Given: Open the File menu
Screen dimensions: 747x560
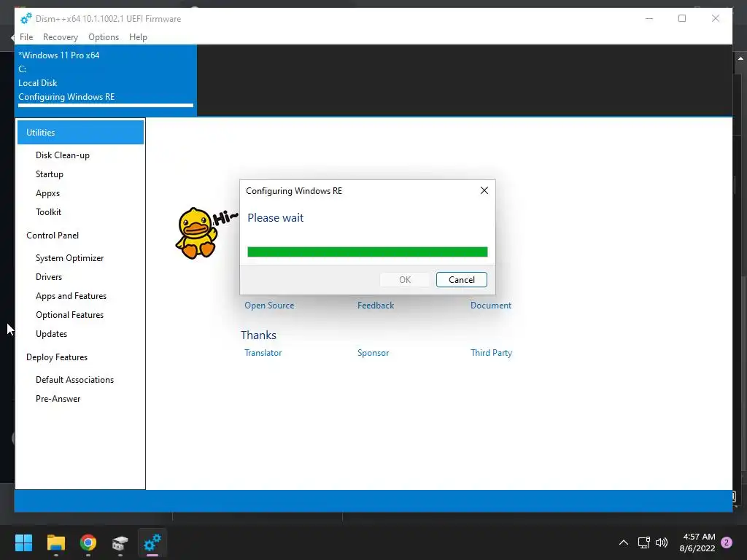Looking at the screenshot, I should click(x=26, y=37).
